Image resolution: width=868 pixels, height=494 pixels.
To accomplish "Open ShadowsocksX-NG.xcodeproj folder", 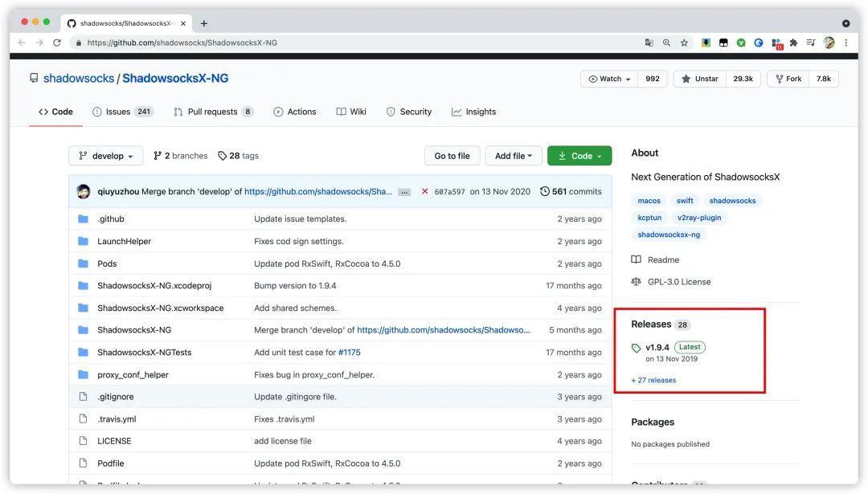I will [154, 286].
